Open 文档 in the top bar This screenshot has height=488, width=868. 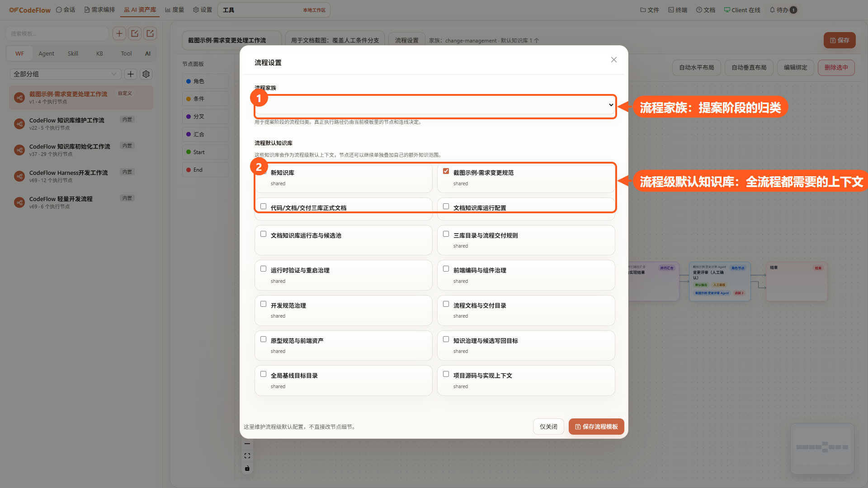click(x=706, y=10)
